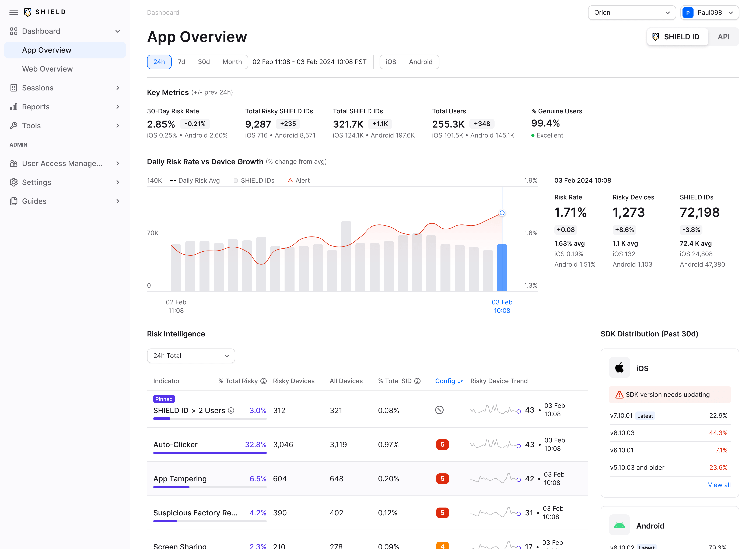Open App Overview in sidebar
The image size is (756, 549).
click(x=65, y=50)
